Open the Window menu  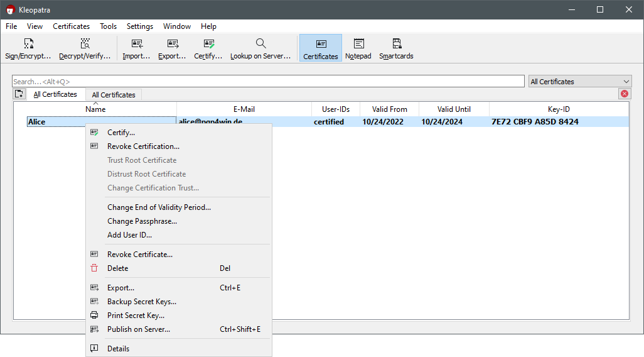click(x=177, y=26)
